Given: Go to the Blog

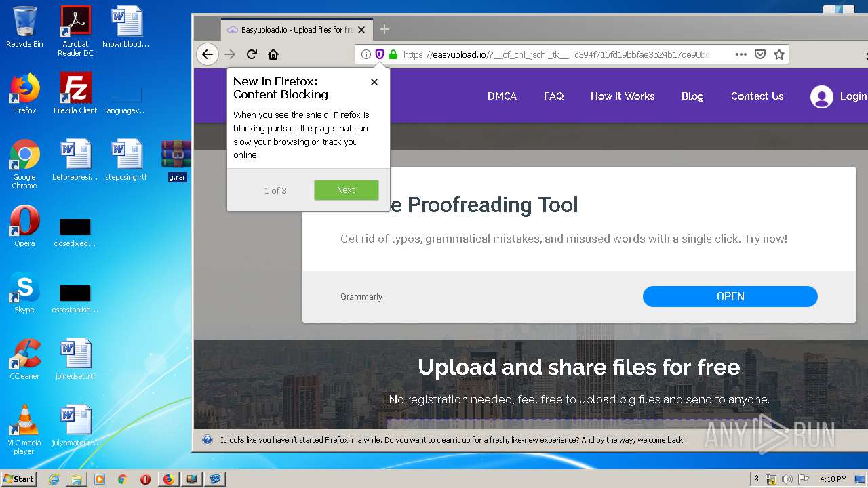Looking at the screenshot, I should (x=692, y=96).
